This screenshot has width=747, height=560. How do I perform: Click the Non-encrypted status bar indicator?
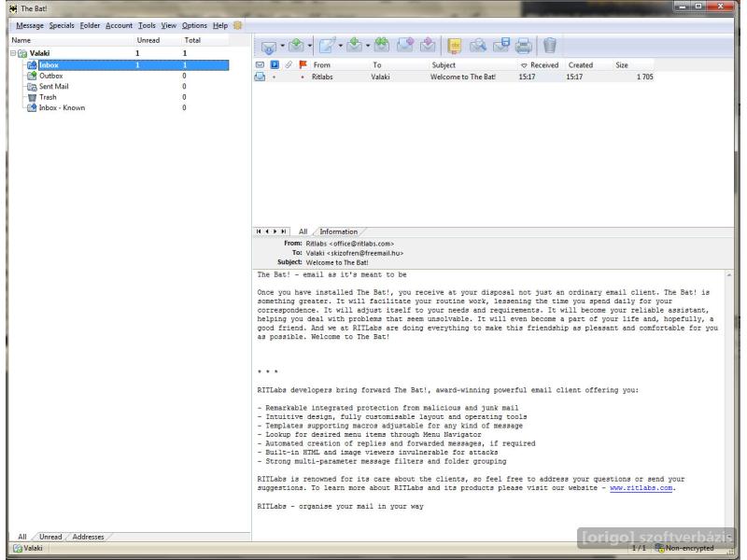point(684,548)
